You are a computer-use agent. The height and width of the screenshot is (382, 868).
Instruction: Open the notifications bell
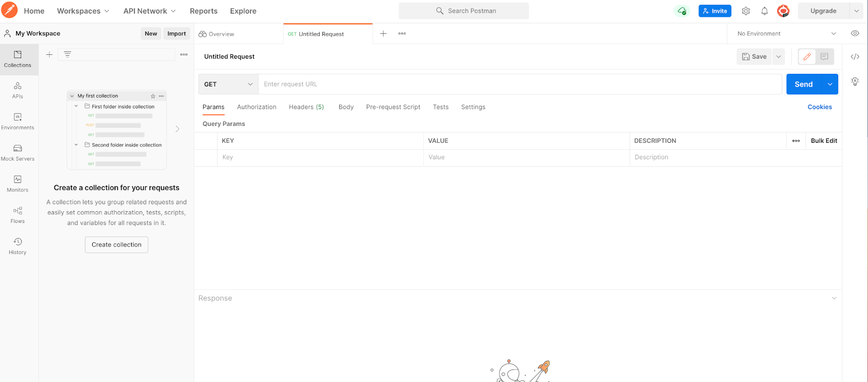[x=764, y=11]
